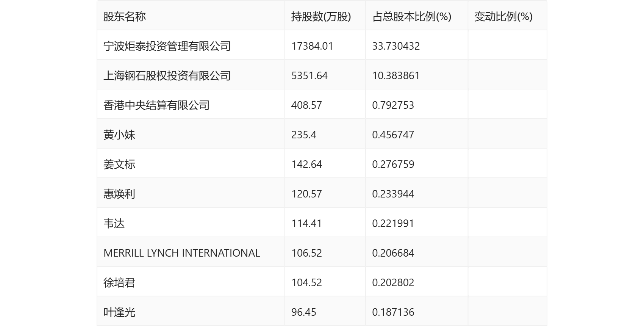Click the 17384.01 shares value
The width and height of the screenshot is (644, 326).
tap(312, 46)
